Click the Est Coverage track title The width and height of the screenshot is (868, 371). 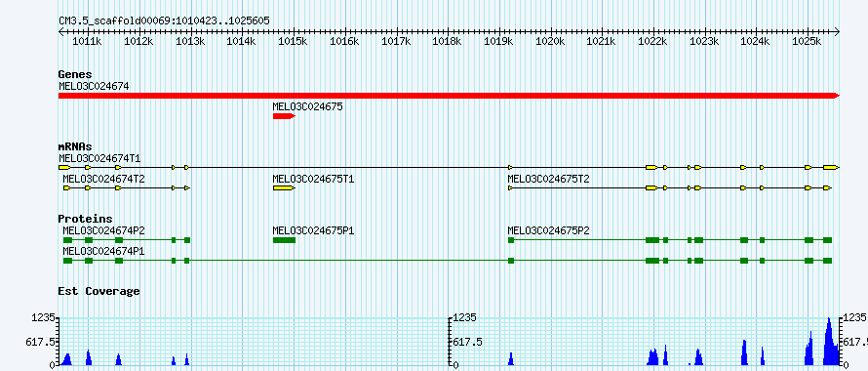99,291
